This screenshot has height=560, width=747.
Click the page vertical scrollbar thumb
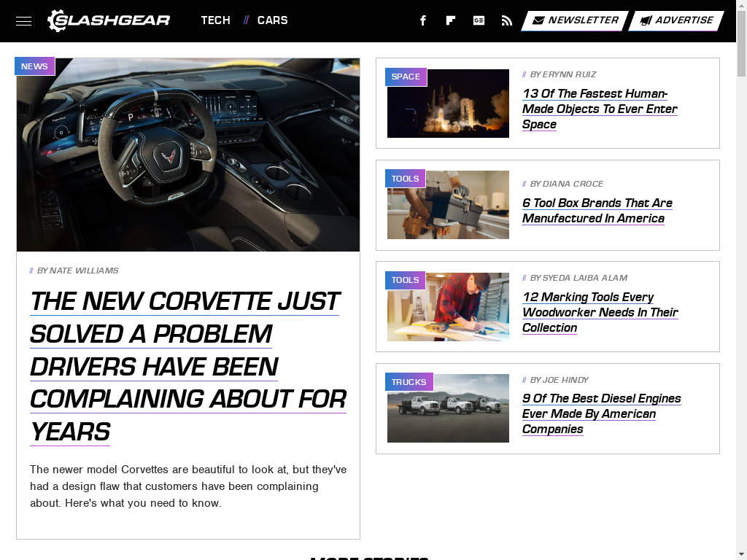pyautogui.click(x=741, y=43)
